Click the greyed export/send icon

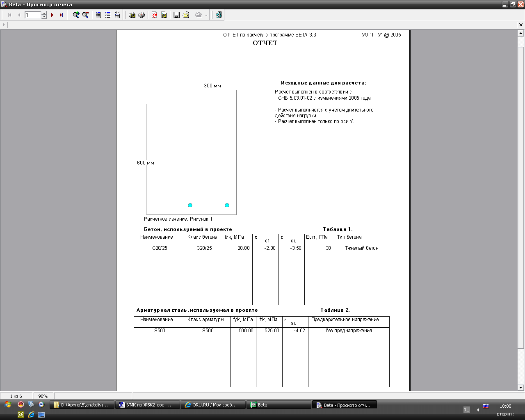(199, 15)
